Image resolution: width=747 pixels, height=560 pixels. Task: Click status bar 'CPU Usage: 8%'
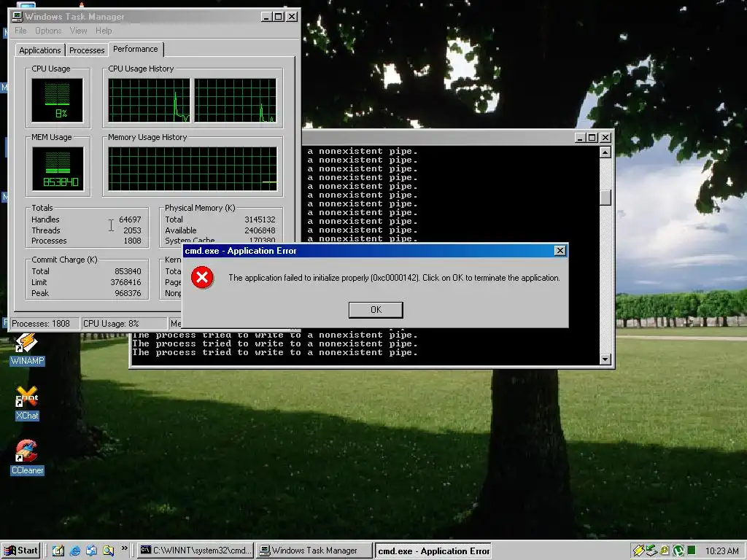(125, 324)
